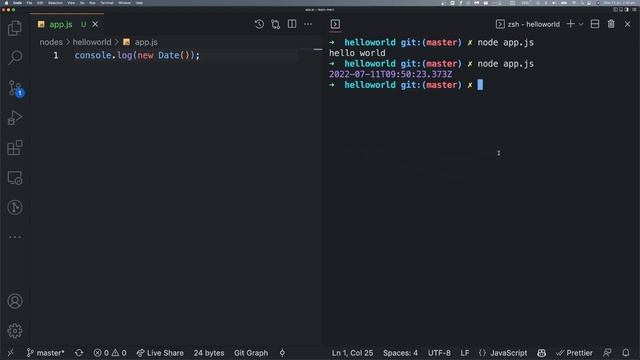Click the commit icon next to Git Graph
Screen dimensions: 640x360
(x=282, y=353)
